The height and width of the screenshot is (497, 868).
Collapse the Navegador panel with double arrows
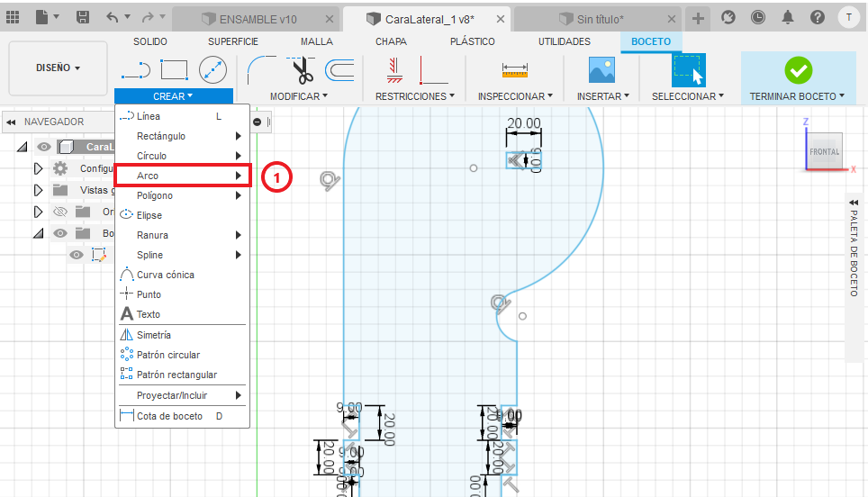point(11,122)
